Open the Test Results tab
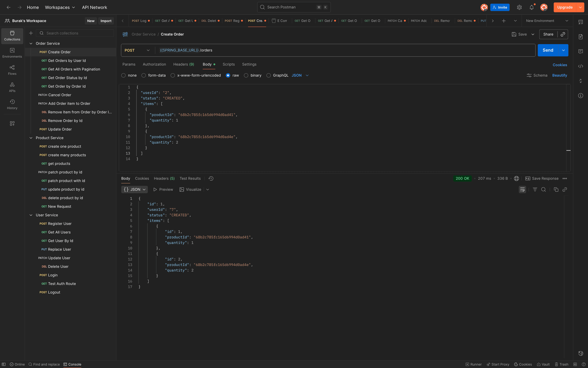 pyautogui.click(x=190, y=178)
